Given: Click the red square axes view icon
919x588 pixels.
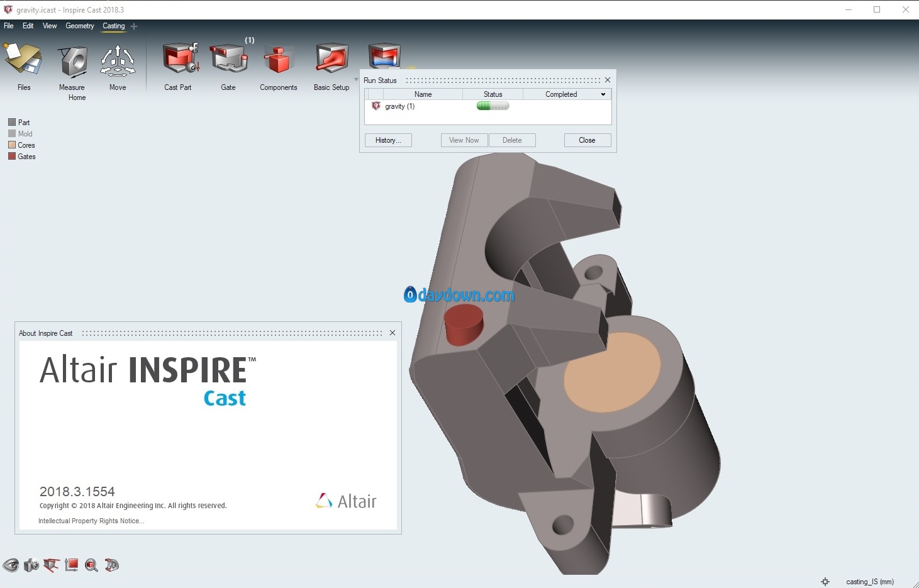Looking at the screenshot, I should 72,565.
